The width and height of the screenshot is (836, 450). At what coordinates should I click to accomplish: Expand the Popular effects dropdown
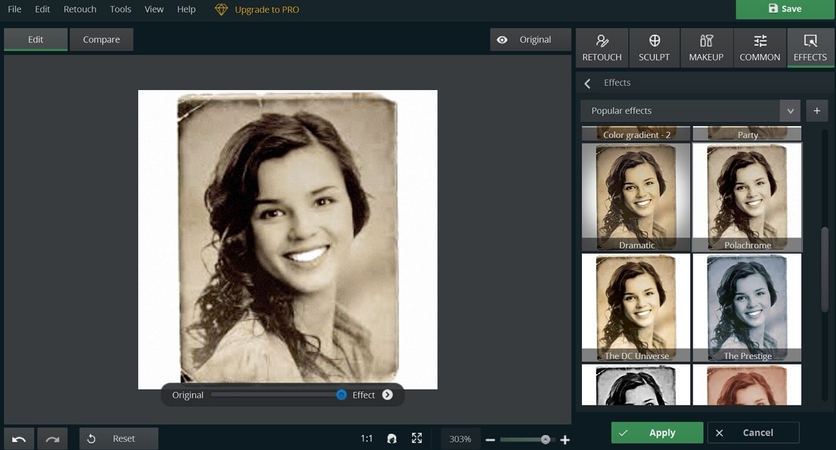tap(690, 111)
